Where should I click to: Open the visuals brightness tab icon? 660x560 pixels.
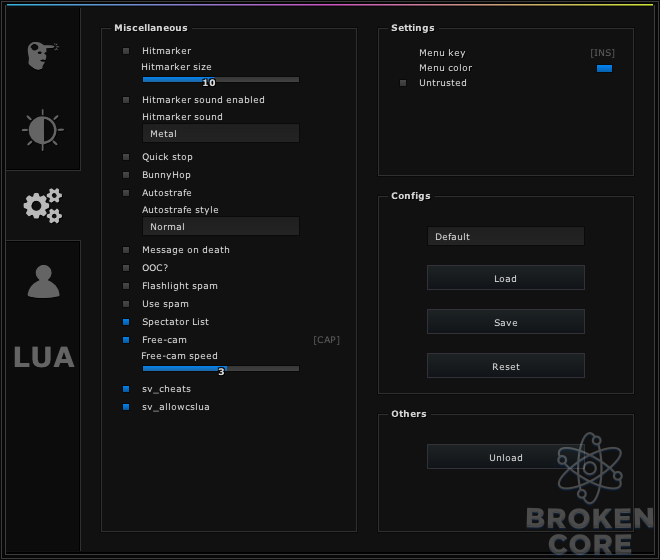pyautogui.click(x=43, y=130)
